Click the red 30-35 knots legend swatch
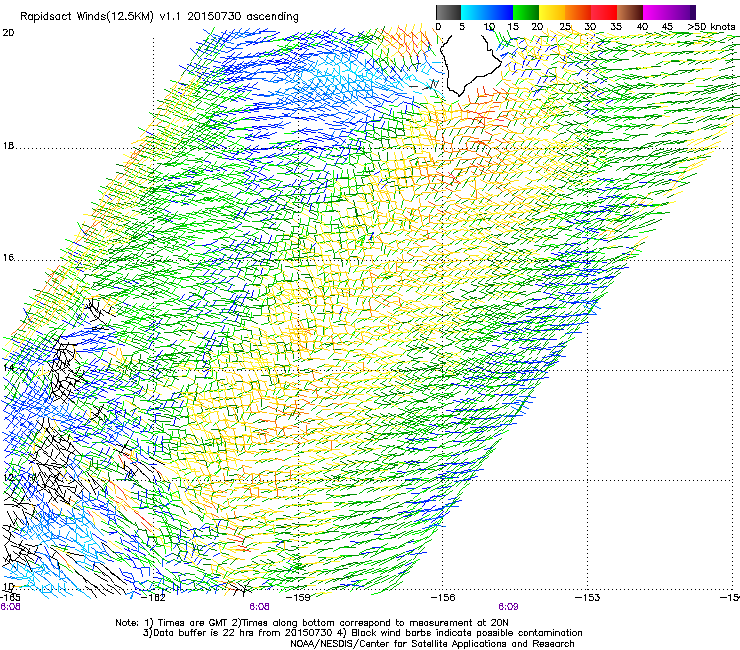The width and height of the screenshot is (740, 650). tap(604, 12)
